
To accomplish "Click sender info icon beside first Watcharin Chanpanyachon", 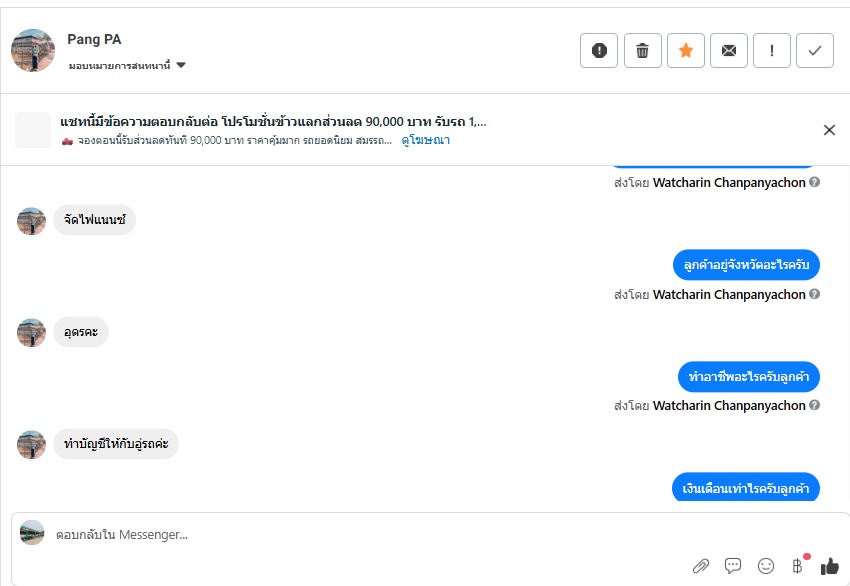I will pyautogui.click(x=815, y=183).
